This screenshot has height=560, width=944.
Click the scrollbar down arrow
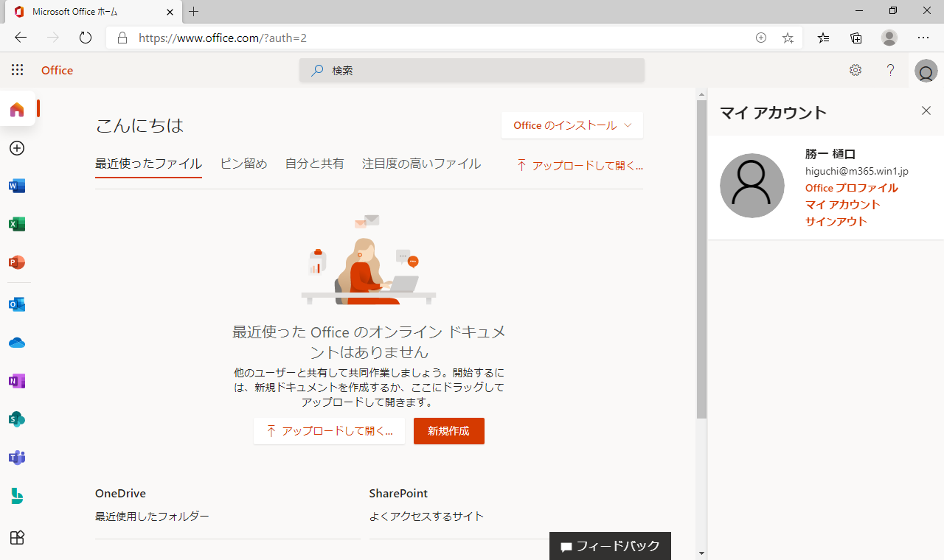point(701,553)
